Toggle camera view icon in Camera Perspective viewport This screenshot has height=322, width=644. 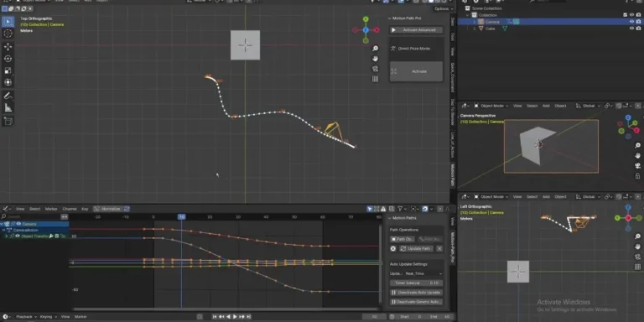638,166
